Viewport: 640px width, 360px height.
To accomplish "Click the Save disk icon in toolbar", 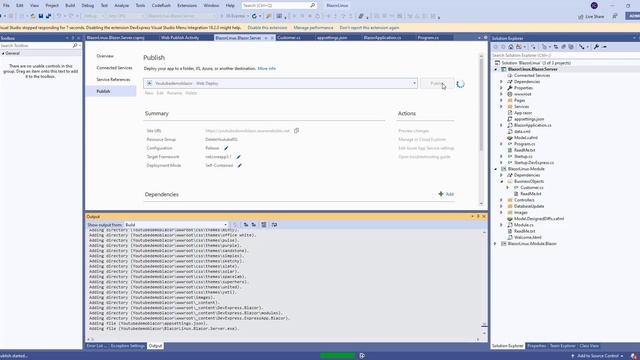I will click(41, 16).
